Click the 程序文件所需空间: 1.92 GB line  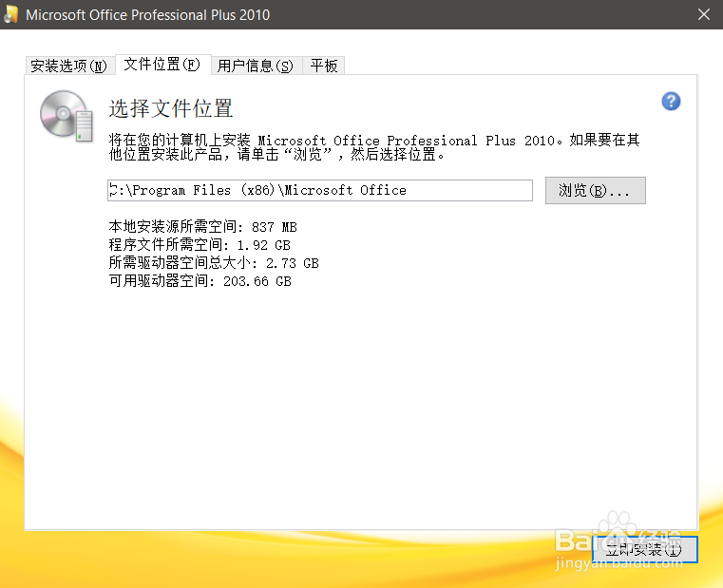200,245
